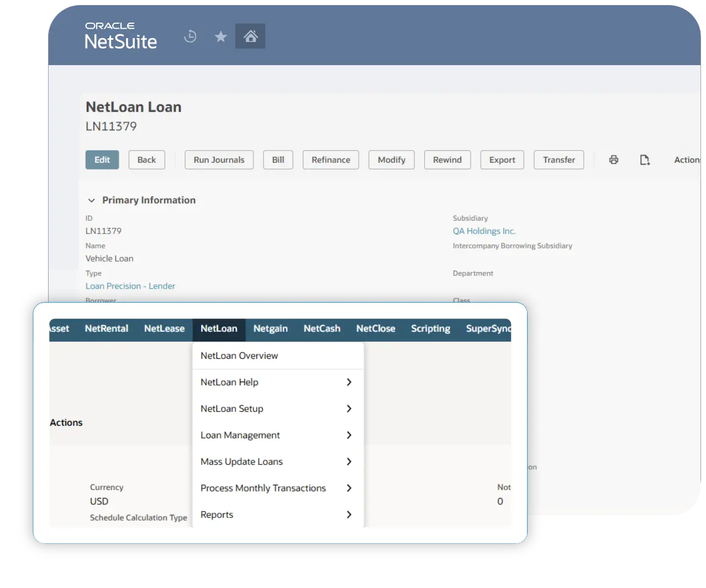The width and height of the screenshot is (706, 588).
Task: Expand the Mass Update Loans submenu arrow
Action: pos(349,462)
